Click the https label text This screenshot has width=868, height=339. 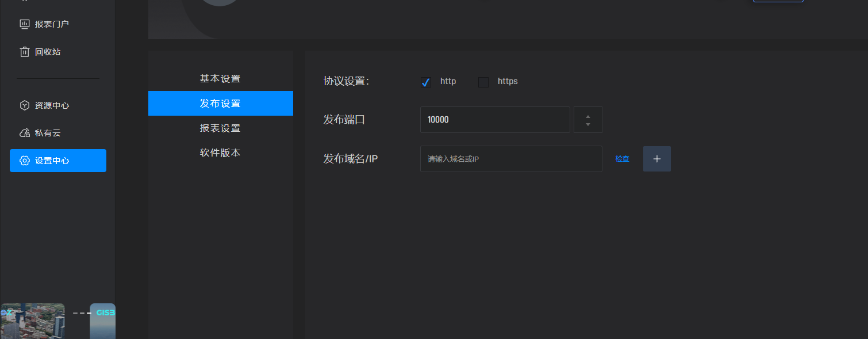coord(508,81)
